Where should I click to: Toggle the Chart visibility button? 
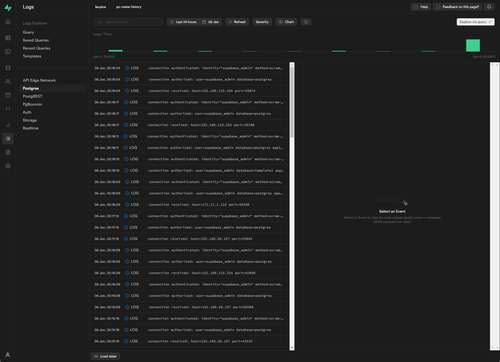286,22
